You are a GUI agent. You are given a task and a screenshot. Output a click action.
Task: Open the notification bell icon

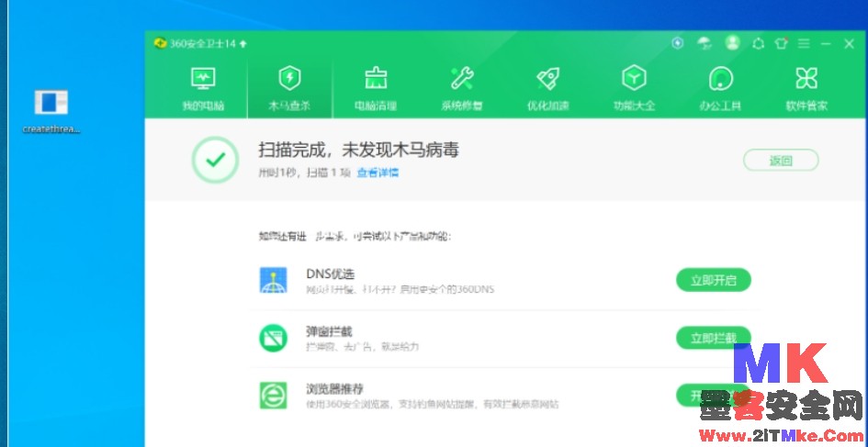pos(759,44)
